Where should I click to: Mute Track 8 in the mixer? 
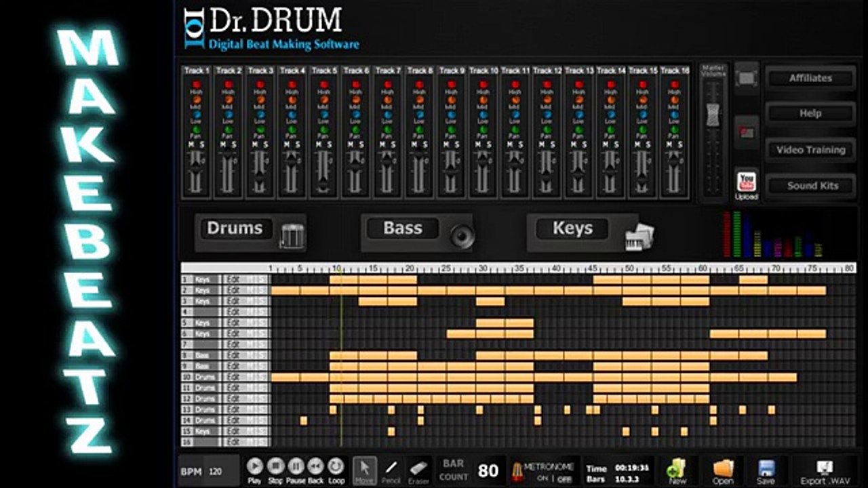point(415,144)
